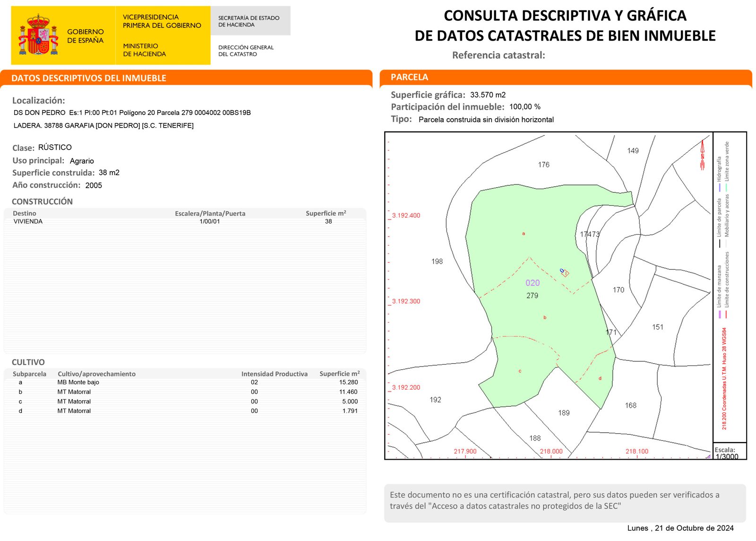Click the Uso principal value 'Agrario'

82,161
